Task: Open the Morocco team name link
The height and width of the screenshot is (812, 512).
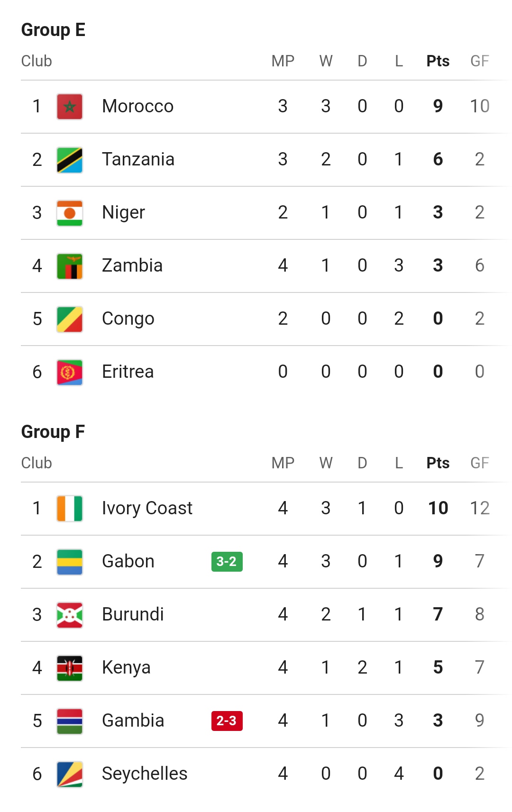Action: (137, 106)
